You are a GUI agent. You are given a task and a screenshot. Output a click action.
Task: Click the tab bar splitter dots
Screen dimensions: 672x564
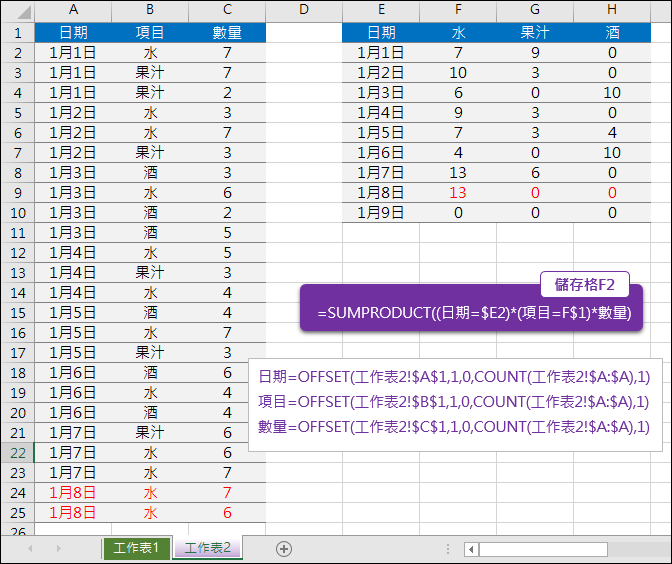448,549
